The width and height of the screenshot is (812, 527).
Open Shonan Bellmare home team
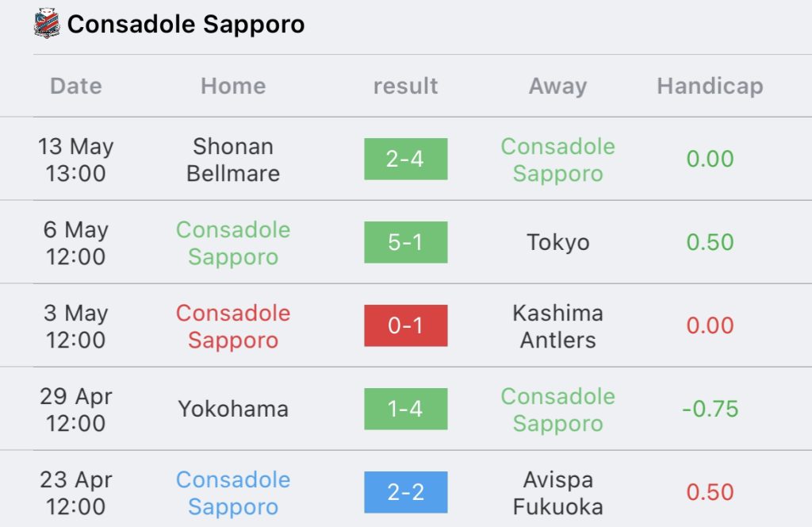[233, 160]
